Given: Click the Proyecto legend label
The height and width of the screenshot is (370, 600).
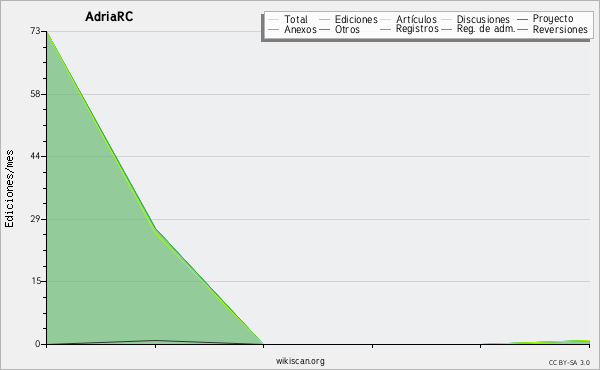Looking at the screenshot, I should tap(553, 19).
